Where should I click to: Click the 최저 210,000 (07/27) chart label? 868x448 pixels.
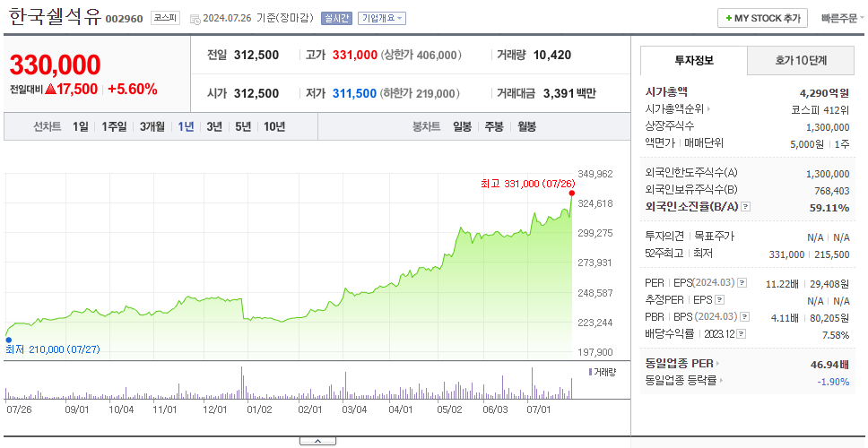(53, 349)
